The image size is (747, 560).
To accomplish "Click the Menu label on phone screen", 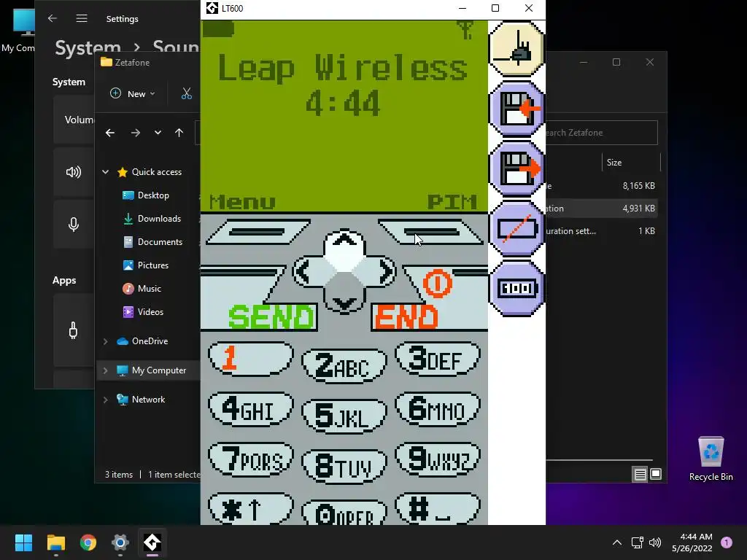I will (242, 202).
